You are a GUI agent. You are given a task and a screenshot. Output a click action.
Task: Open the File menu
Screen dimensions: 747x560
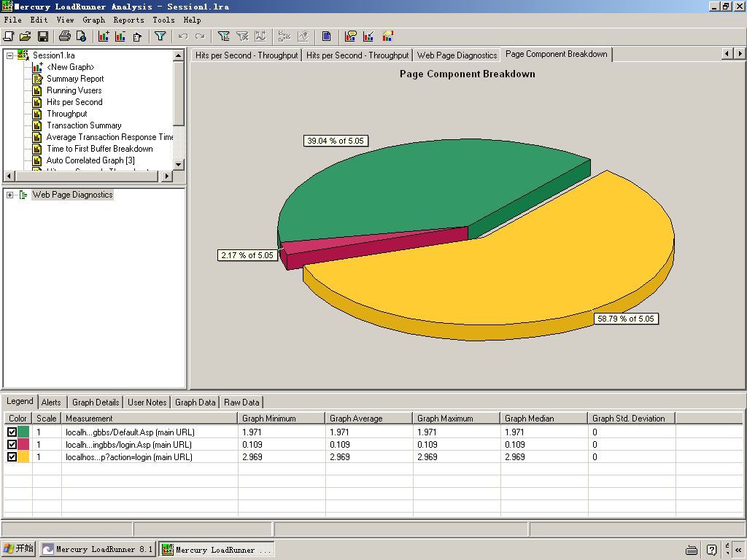pos(13,20)
